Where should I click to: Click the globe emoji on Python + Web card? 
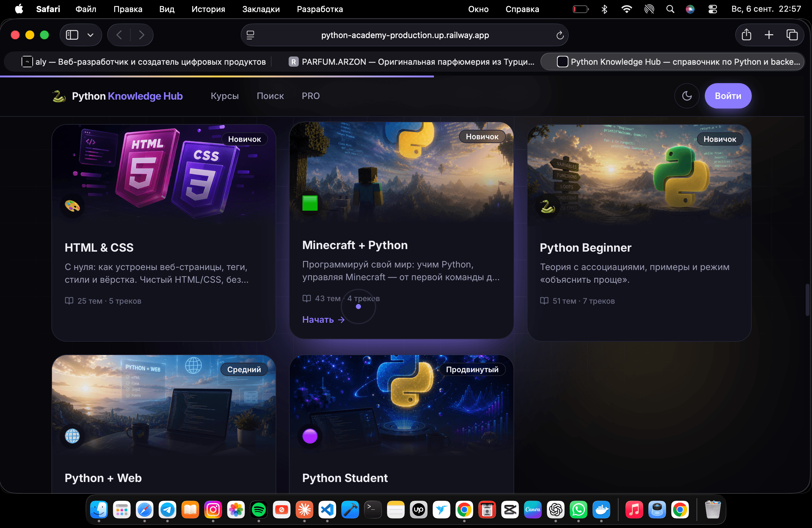coord(72,436)
